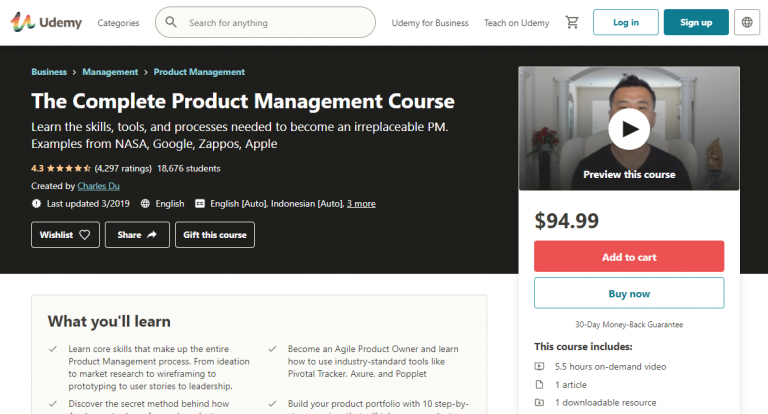Open instructor Charles Du's profile

(99, 186)
